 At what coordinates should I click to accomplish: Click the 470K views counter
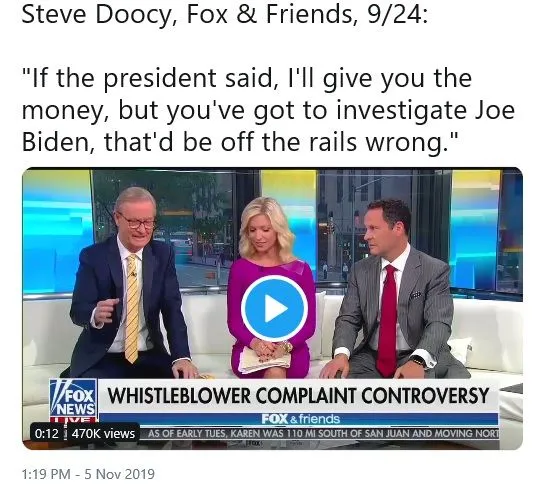click(x=103, y=433)
